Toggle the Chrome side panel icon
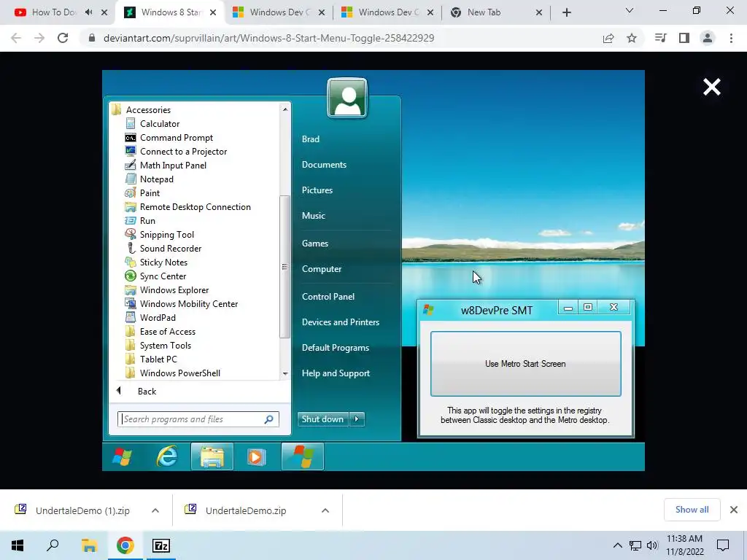This screenshot has width=747, height=560. (684, 38)
